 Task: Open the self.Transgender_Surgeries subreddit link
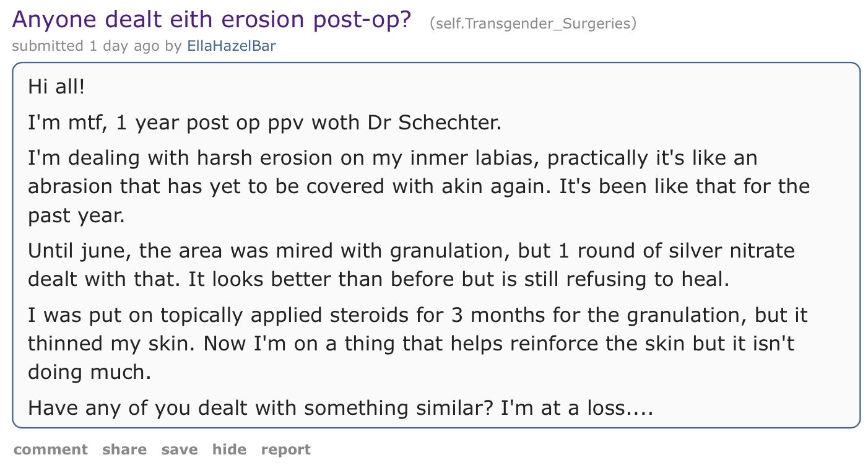click(533, 24)
